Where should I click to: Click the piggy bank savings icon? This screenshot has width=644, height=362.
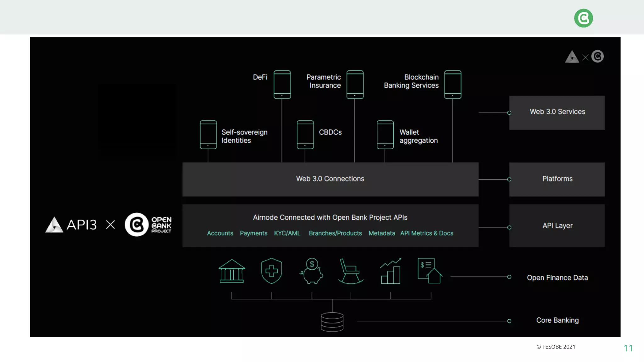click(x=312, y=271)
